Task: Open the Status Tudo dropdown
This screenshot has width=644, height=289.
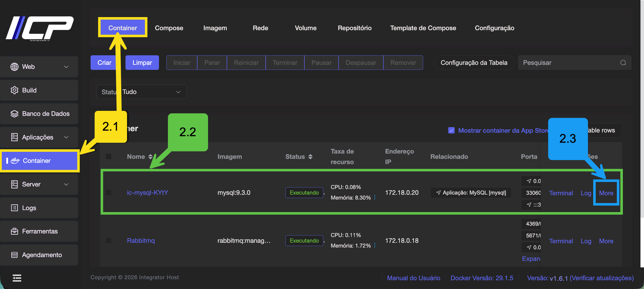Action: point(142,92)
